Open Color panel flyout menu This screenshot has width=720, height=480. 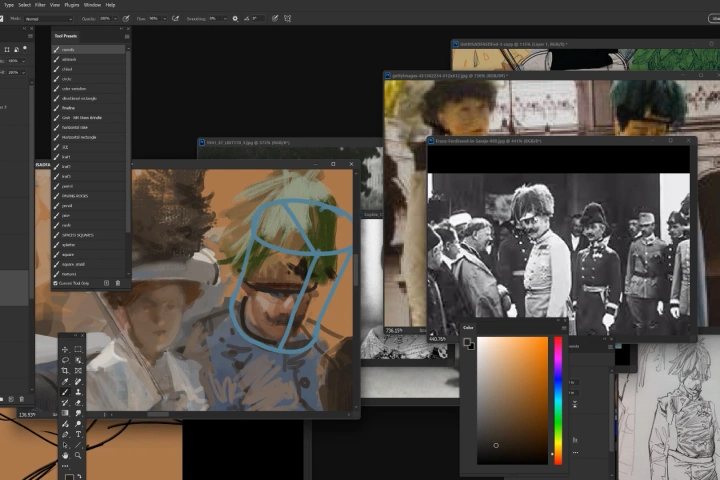564,328
